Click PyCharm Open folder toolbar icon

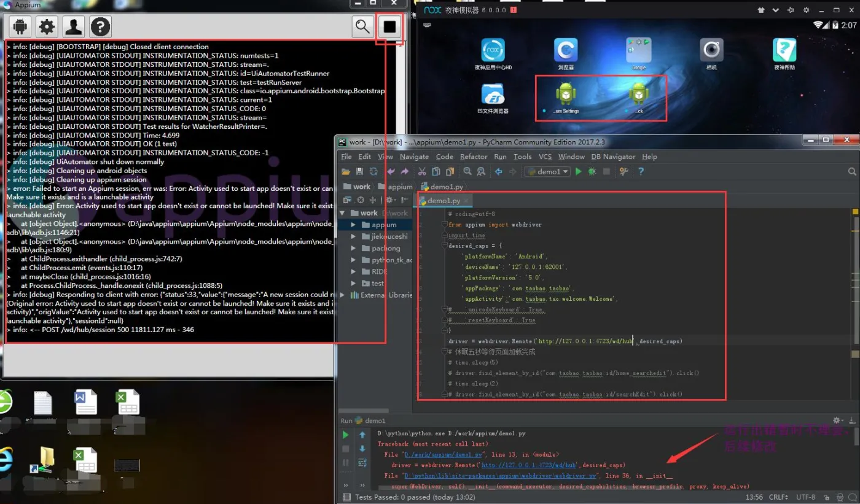point(346,172)
